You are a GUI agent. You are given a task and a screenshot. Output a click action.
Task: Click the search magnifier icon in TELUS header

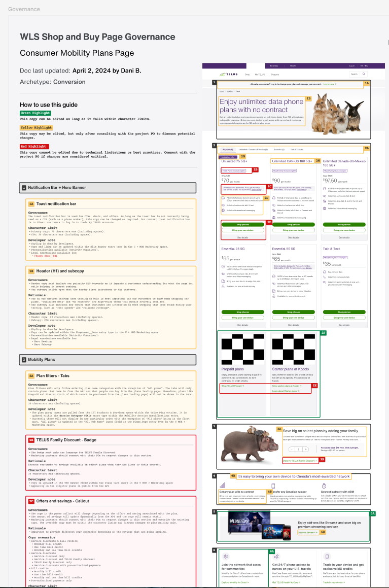click(364, 74)
